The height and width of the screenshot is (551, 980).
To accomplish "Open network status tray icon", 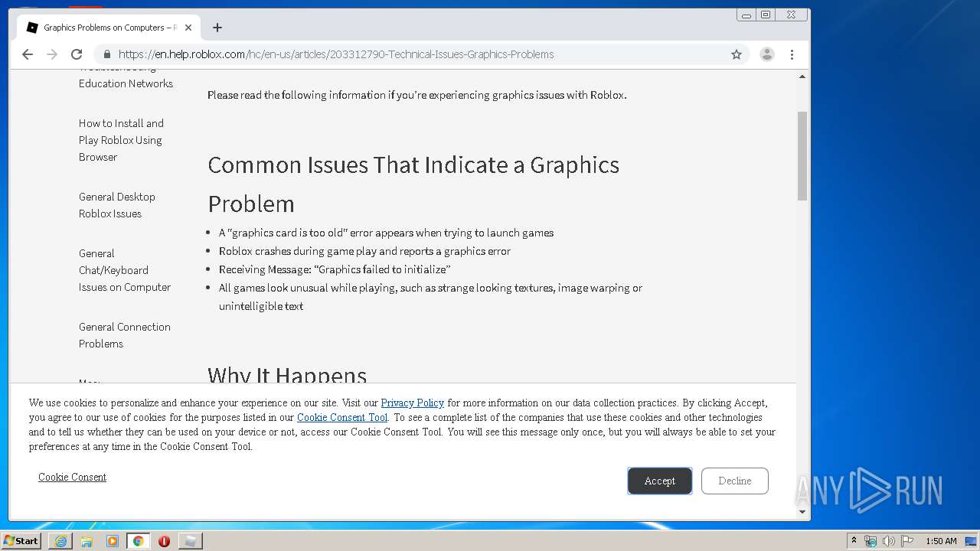I will pos(871,541).
